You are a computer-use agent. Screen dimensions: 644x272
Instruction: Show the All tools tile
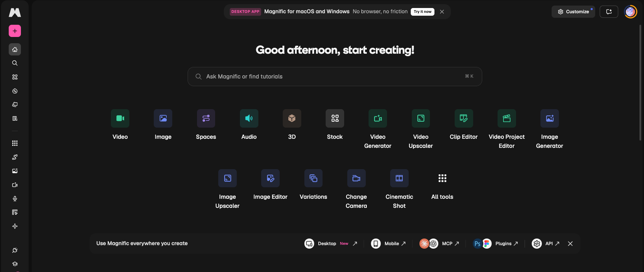[442, 185]
